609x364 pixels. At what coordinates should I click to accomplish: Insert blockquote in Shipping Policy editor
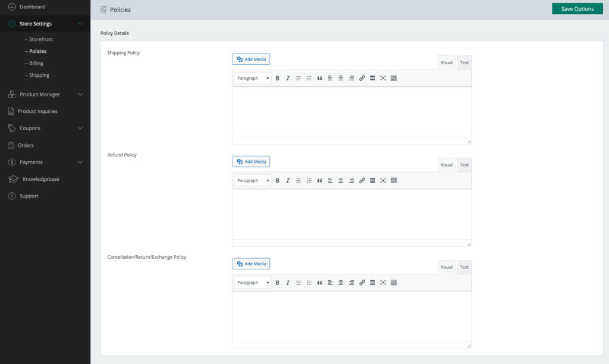pos(319,78)
